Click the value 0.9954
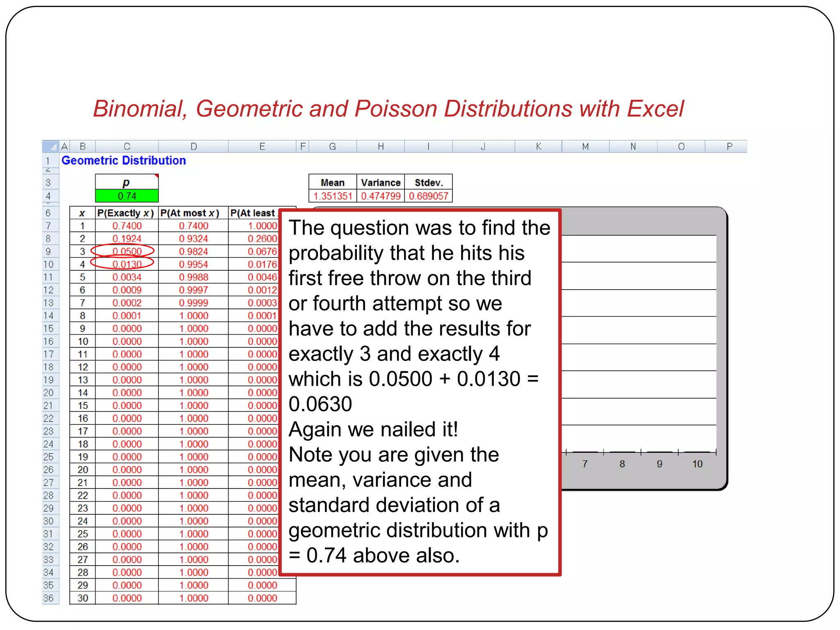 coord(194,264)
